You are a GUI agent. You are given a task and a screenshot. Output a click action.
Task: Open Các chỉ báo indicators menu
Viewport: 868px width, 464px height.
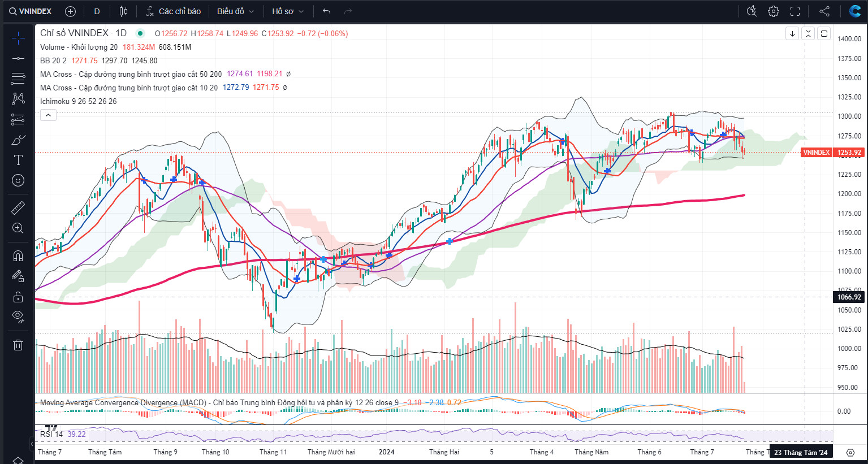point(174,11)
